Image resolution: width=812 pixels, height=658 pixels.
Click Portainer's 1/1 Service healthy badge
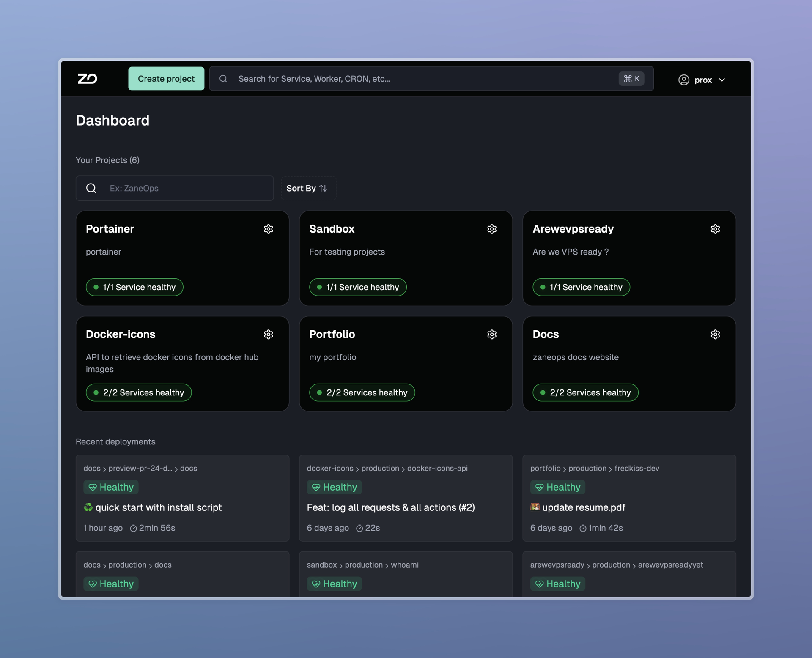[134, 287]
